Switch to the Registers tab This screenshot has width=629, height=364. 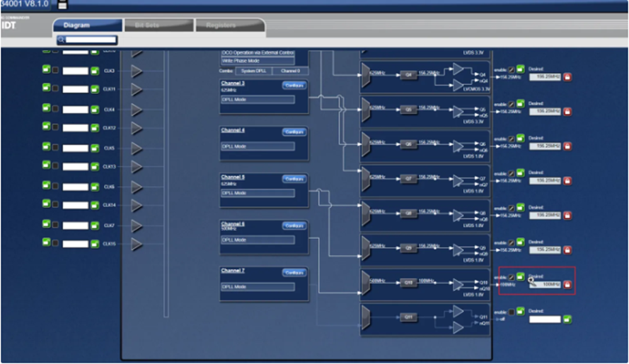[220, 25]
